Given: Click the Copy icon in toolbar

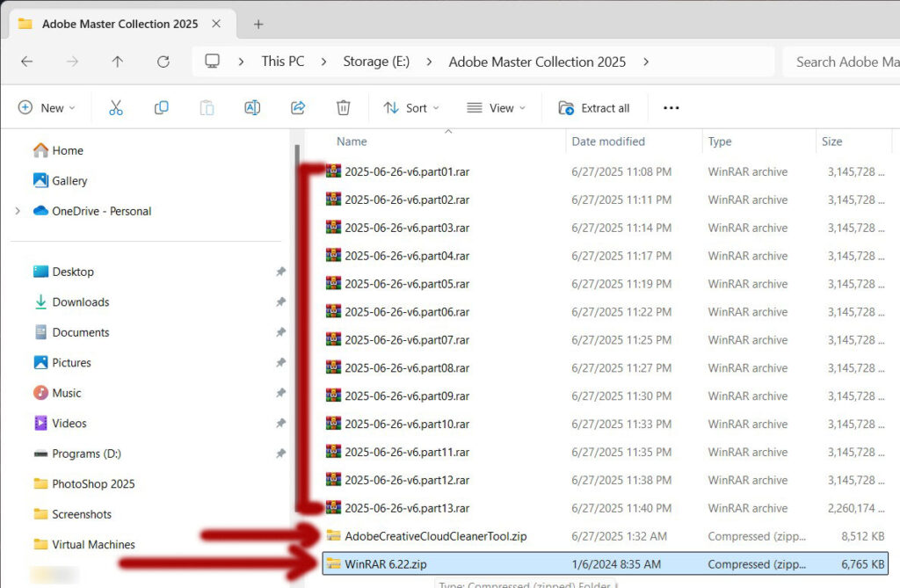Looking at the screenshot, I should 162,108.
